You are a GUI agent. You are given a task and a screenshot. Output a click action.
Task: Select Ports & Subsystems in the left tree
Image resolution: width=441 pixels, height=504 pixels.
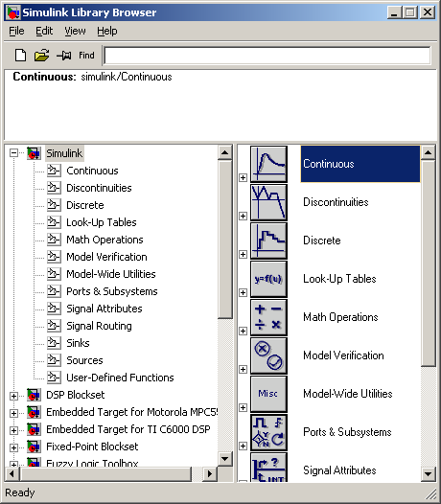point(111,291)
